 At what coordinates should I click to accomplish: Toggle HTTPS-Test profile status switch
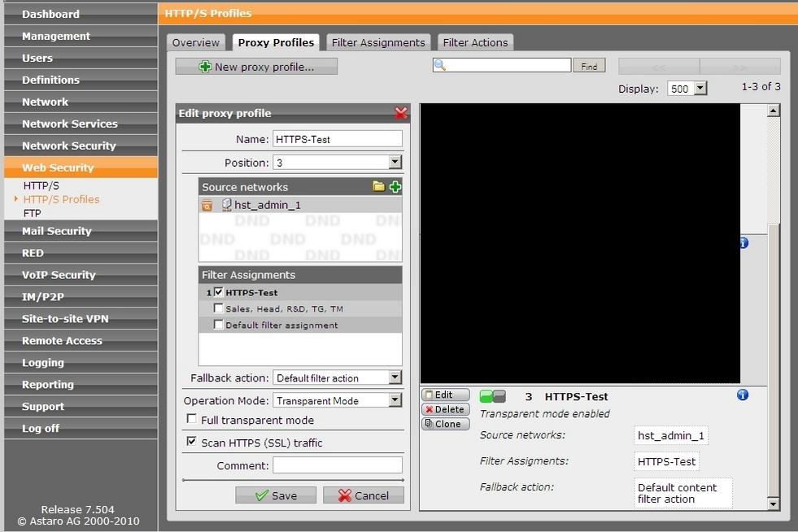click(492, 397)
